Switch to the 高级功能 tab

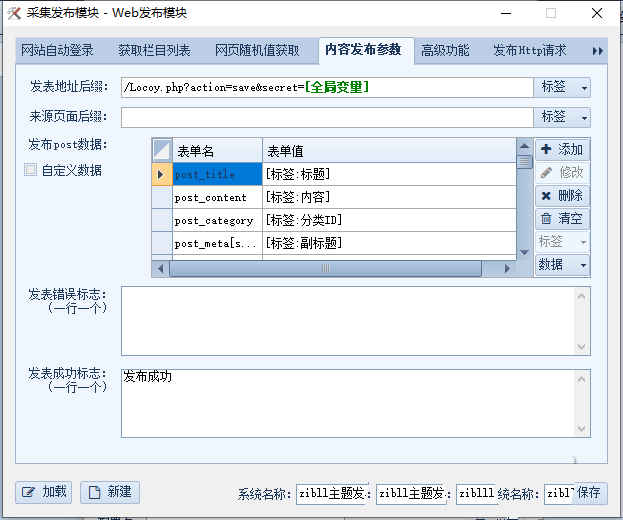coord(444,50)
